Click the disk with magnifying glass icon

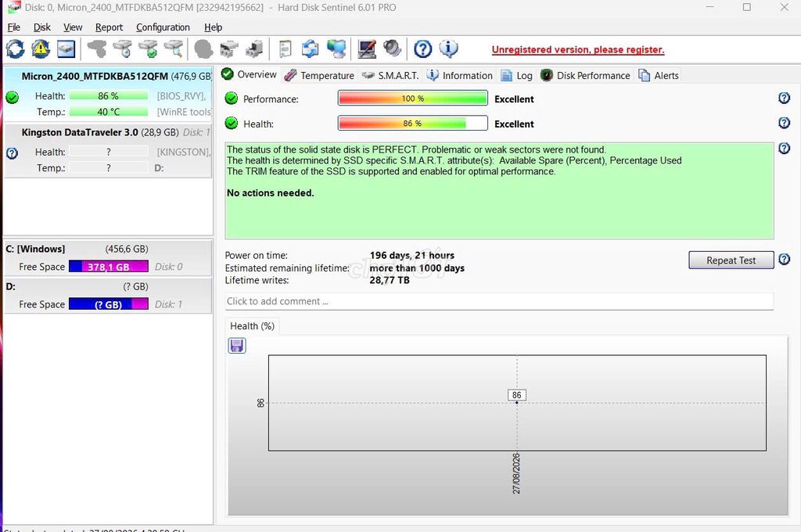[x=174, y=49]
